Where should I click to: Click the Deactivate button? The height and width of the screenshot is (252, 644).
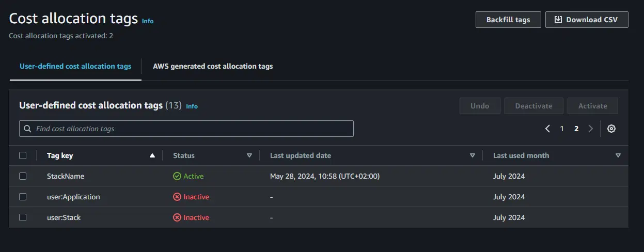point(533,106)
